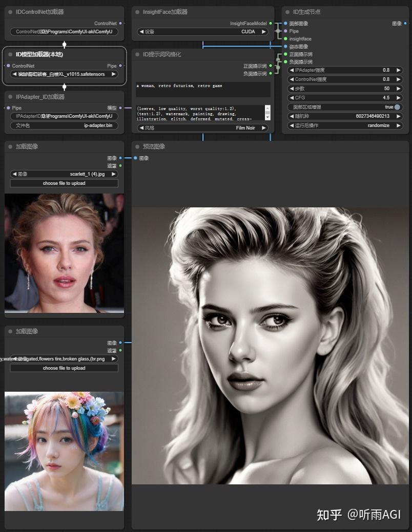
Task: Increase 步数 with its right arrow
Action: 398,89
